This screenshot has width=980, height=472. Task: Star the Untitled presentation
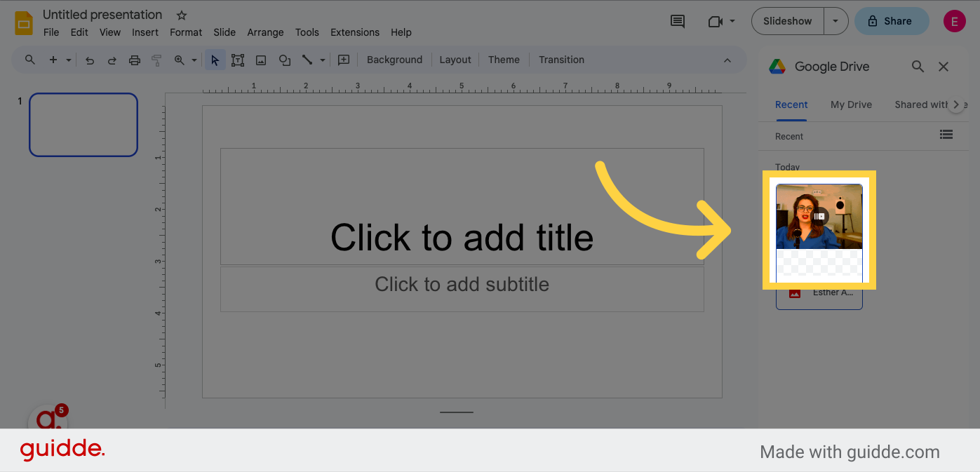[x=181, y=14]
